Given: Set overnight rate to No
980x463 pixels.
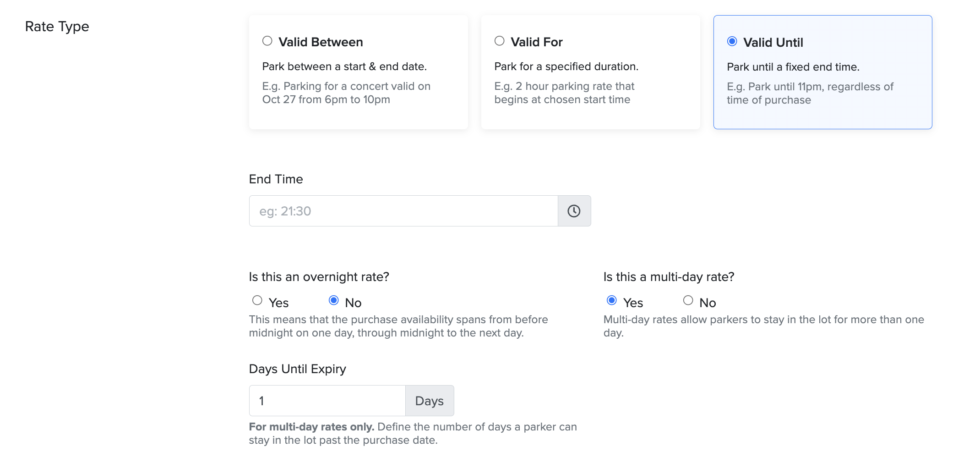Looking at the screenshot, I should [x=334, y=301].
